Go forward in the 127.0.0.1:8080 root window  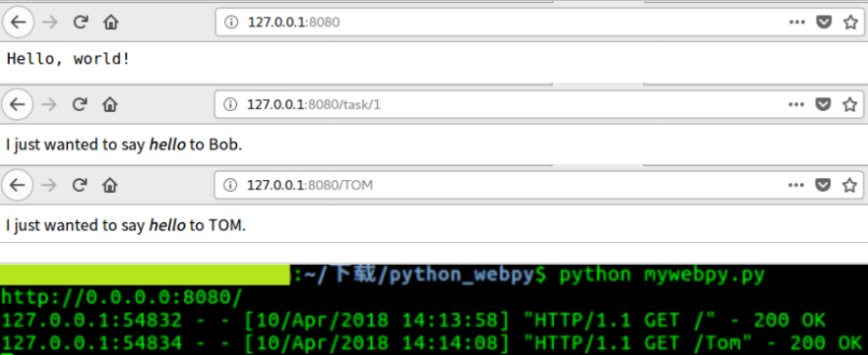[50, 22]
